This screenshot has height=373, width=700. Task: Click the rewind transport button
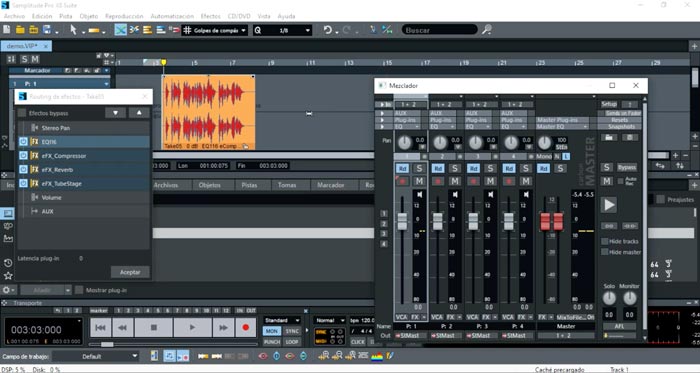click(x=122, y=327)
